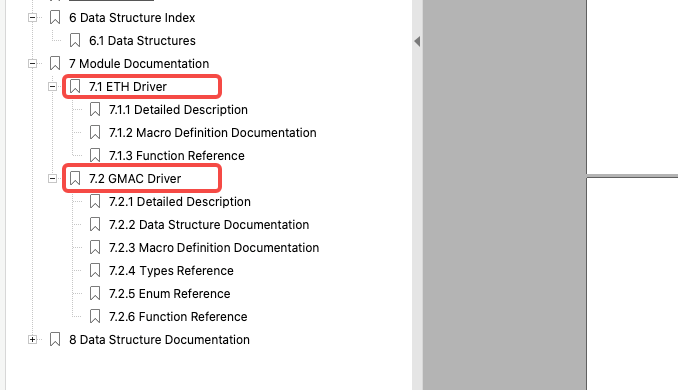Open the 6 Data Structure Index bookmark

pyautogui.click(x=132, y=18)
